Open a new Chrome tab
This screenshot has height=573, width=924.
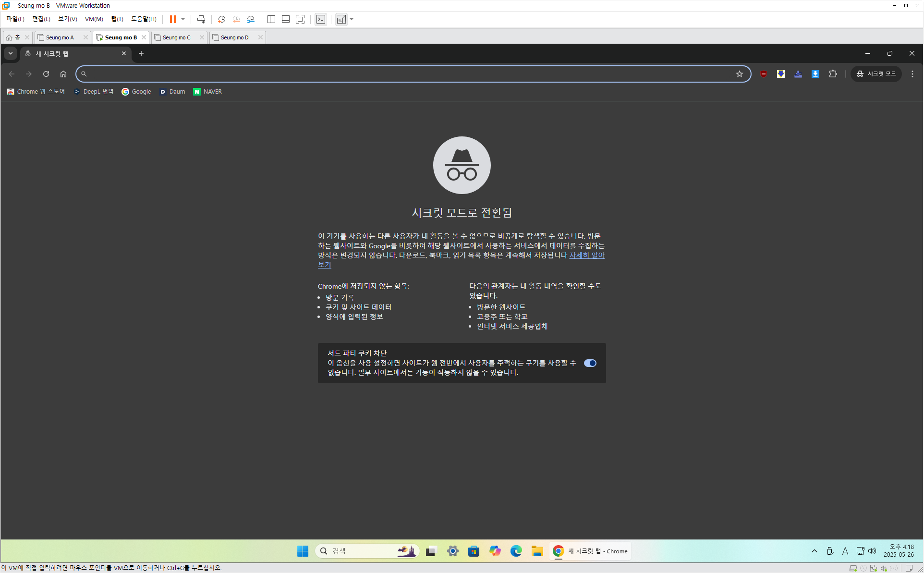(x=141, y=53)
